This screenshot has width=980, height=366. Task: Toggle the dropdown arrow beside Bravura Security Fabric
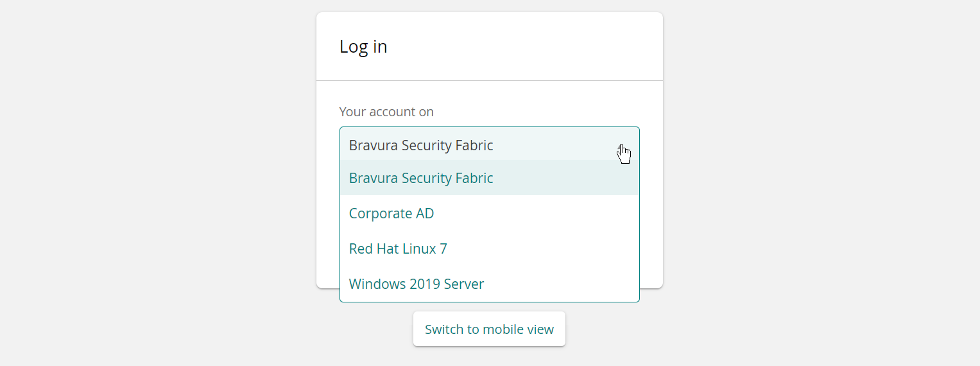tap(620, 146)
